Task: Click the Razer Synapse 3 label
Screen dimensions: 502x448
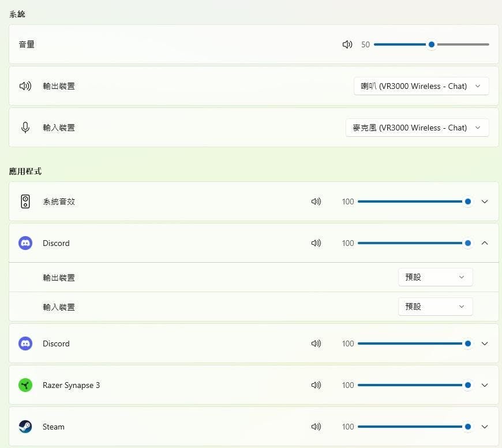Action: point(71,385)
